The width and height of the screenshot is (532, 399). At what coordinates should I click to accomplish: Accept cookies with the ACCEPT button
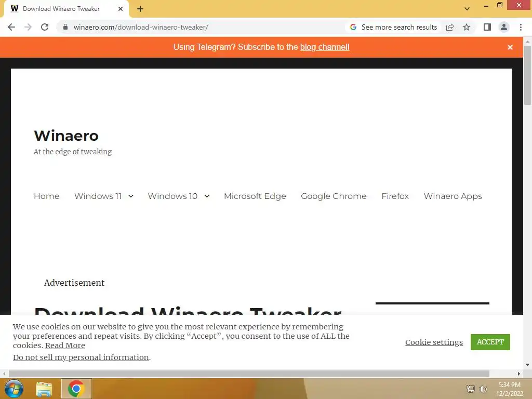490,342
